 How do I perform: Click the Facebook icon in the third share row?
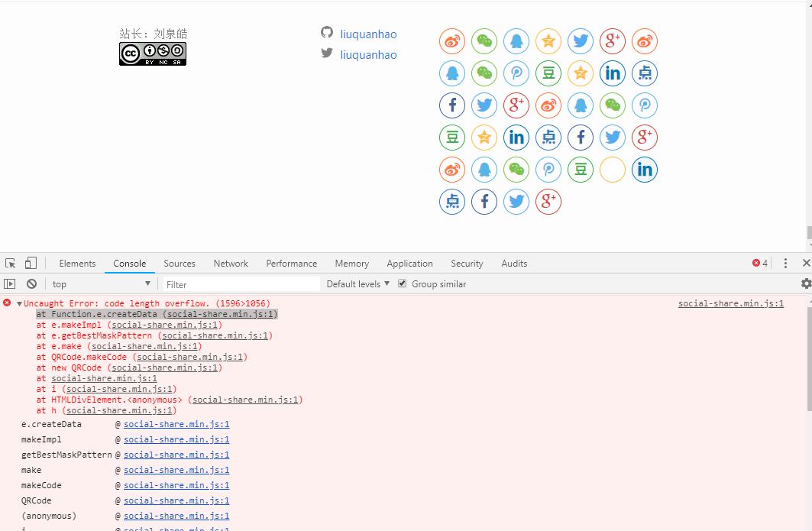pyautogui.click(x=452, y=105)
